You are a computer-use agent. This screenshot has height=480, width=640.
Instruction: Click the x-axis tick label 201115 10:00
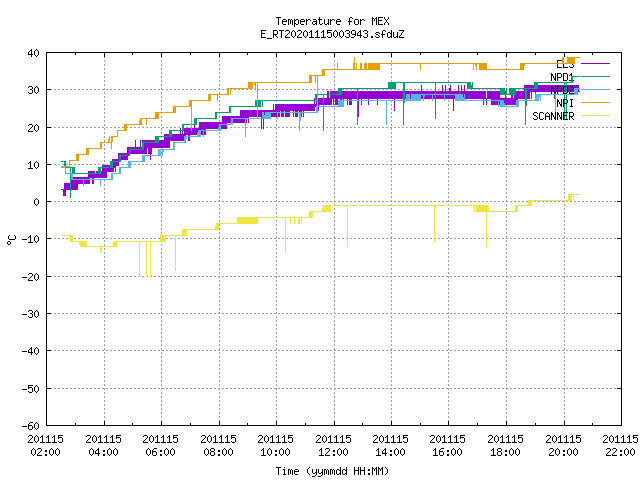coord(276,446)
